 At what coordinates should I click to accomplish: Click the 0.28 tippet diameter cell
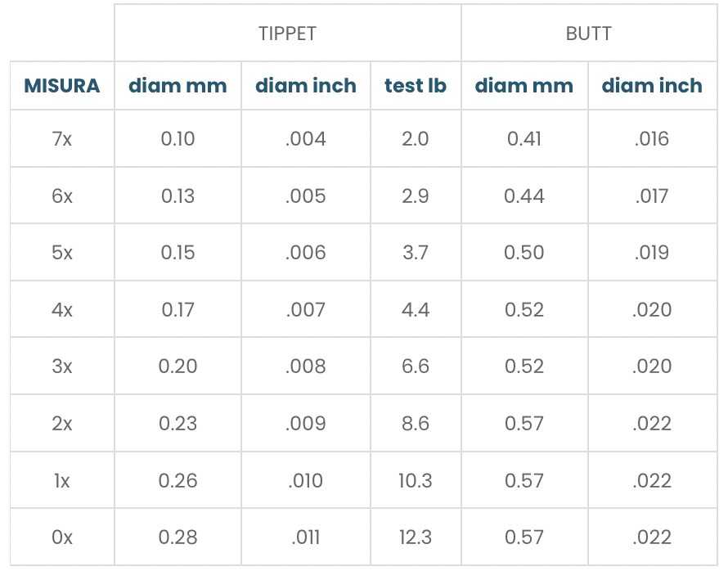coord(178,537)
